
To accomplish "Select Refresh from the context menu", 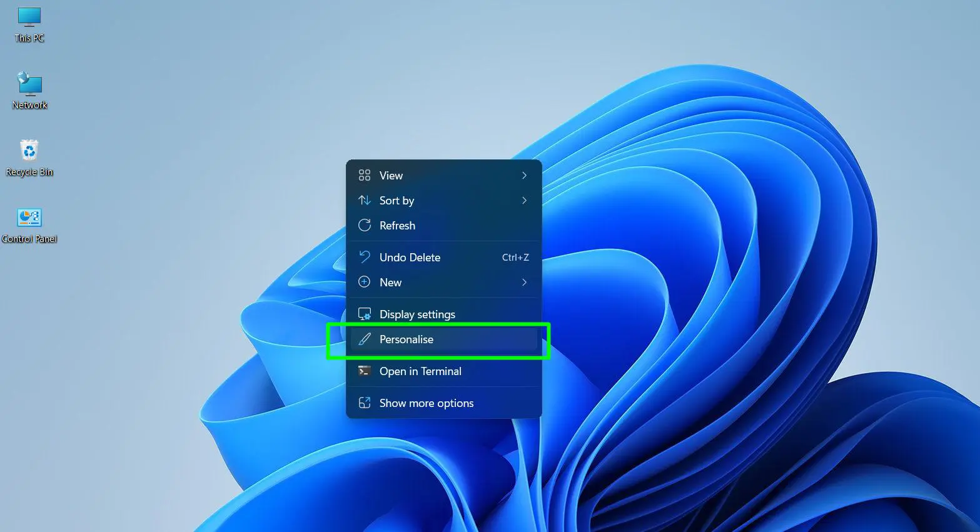I will click(x=398, y=225).
